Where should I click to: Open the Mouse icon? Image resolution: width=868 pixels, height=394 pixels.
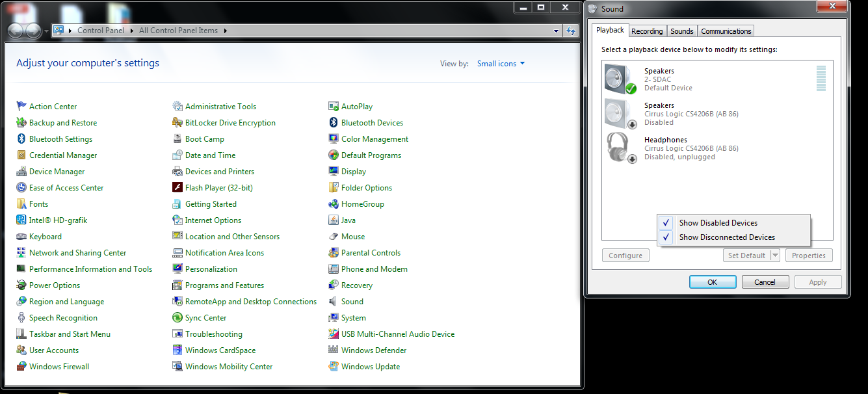(x=334, y=237)
